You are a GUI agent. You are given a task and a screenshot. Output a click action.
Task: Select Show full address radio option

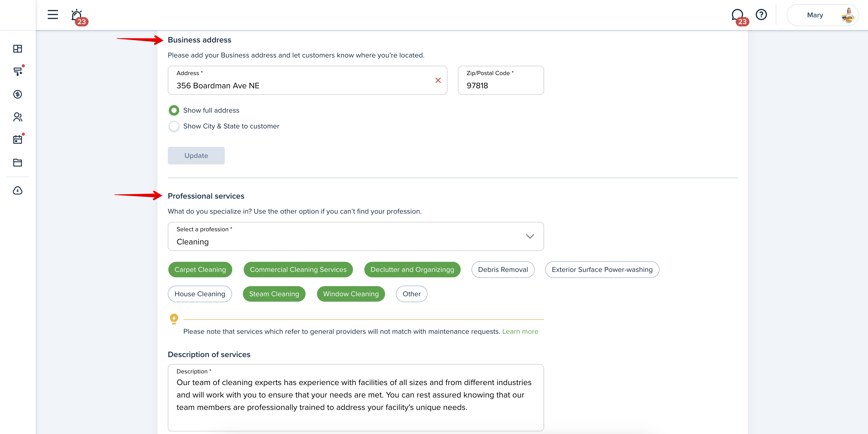[174, 110]
